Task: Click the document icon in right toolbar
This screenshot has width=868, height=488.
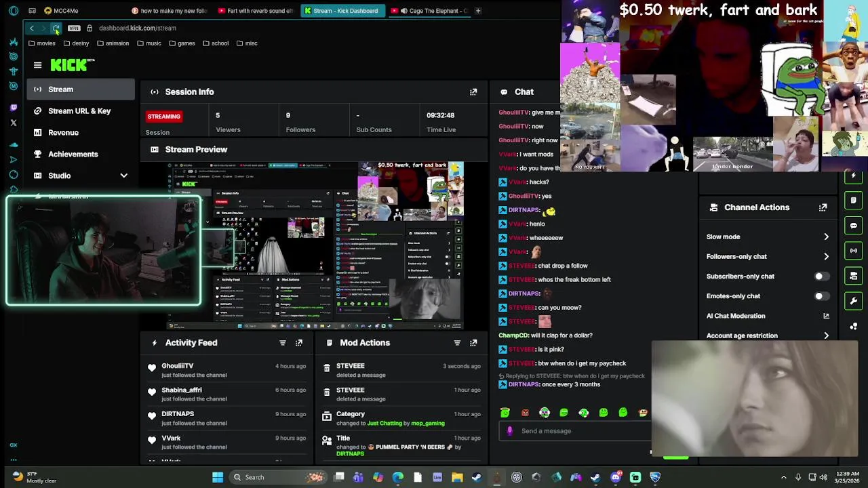Action: 854,201
